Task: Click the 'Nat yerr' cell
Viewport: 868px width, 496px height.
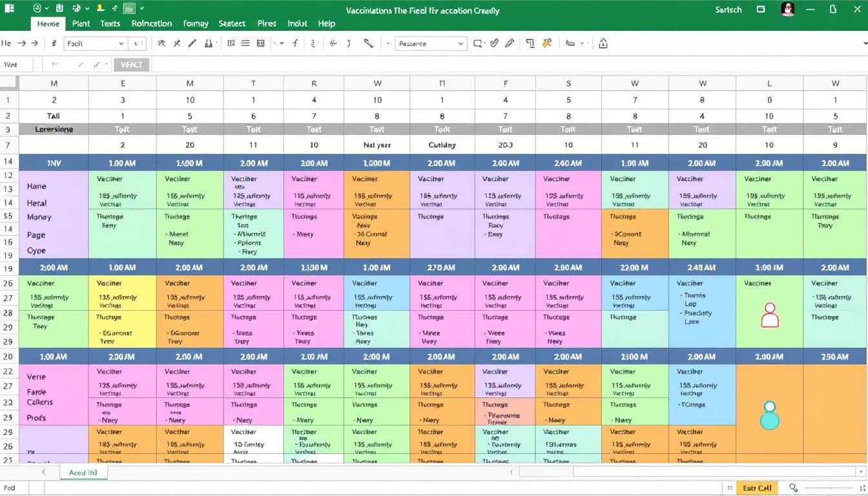Action: pyautogui.click(x=377, y=145)
